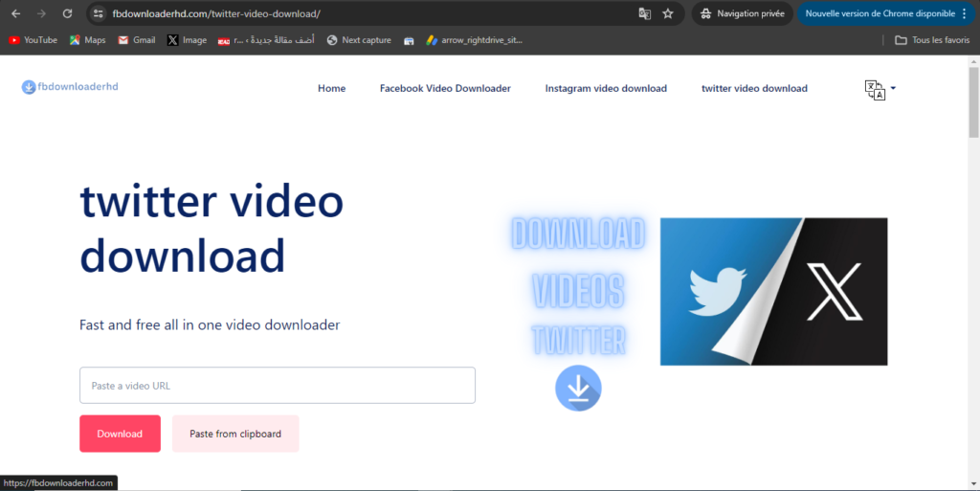
Task: Open site information icon in address bar
Action: [99, 13]
